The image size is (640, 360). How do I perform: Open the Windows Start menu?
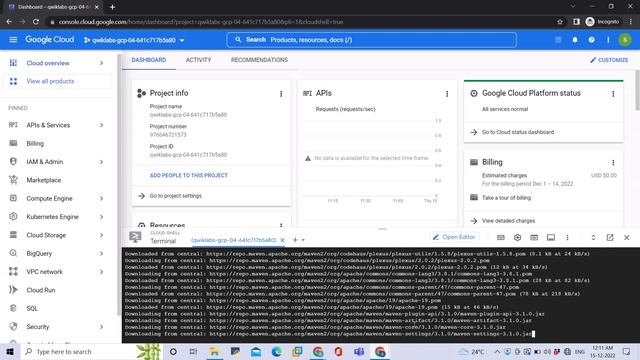(10, 351)
